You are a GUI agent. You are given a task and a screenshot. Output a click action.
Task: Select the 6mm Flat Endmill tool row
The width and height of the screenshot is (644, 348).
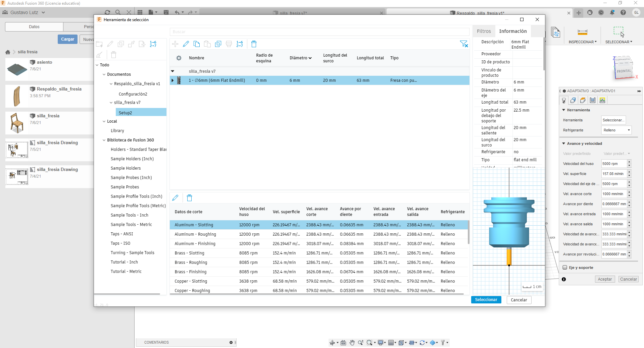319,80
